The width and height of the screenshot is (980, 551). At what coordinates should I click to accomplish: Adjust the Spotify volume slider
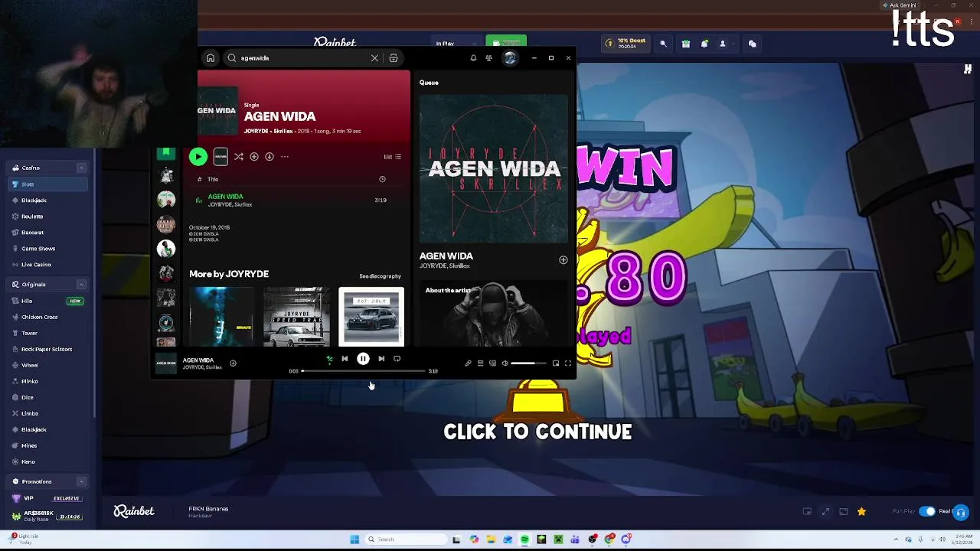click(528, 364)
